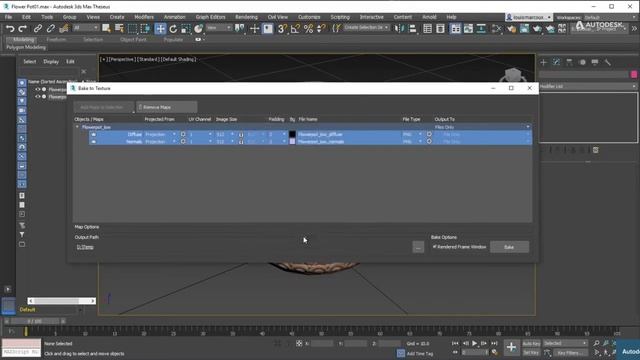Activate the Select and Scale tool
This screenshot has width=640, height=360.
(x=186, y=29)
